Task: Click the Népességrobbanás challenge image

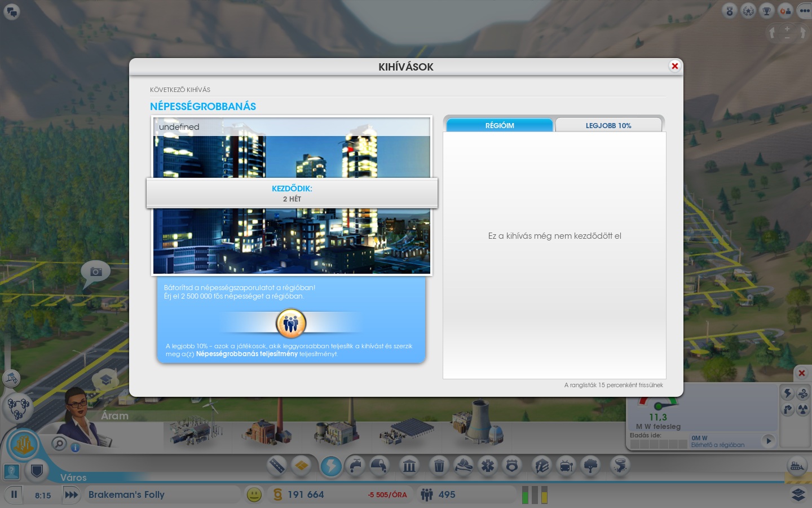Action: pyautogui.click(x=292, y=243)
